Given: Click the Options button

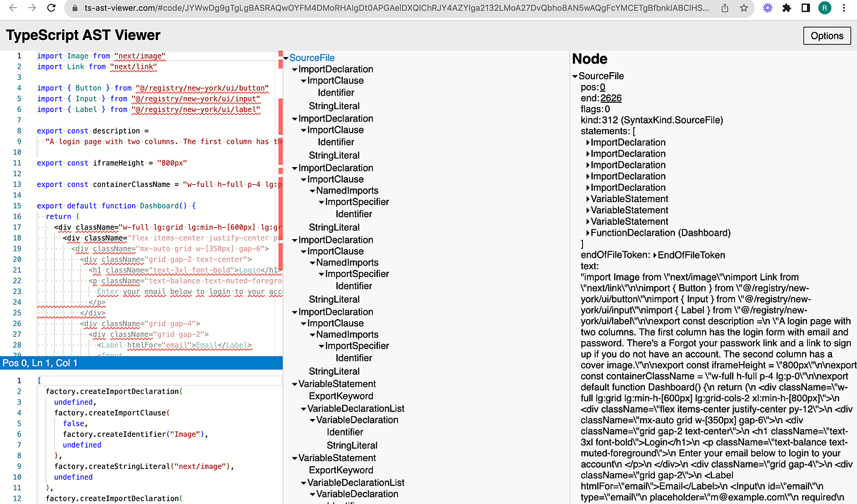Looking at the screenshot, I should click(x=826, y=35).
